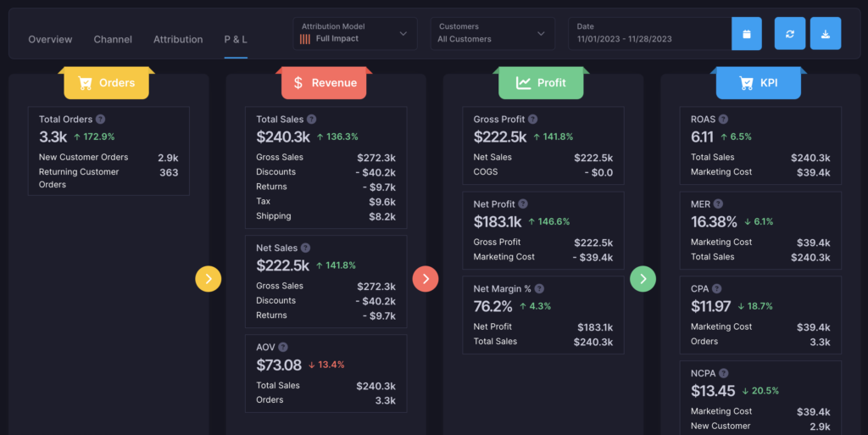868x435 pixels.
Task: Click the 172.9% orders increase indicator
Action: coord(94,137)
